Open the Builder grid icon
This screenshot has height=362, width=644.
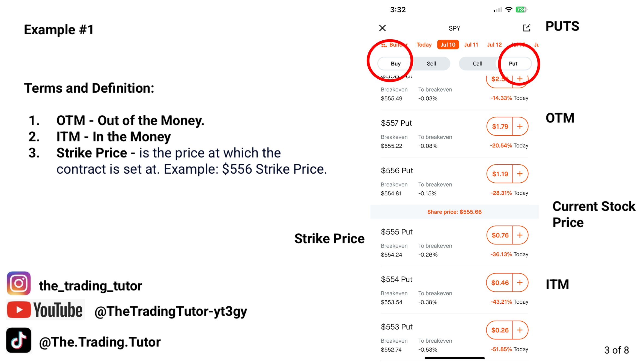tap(384, 45)
